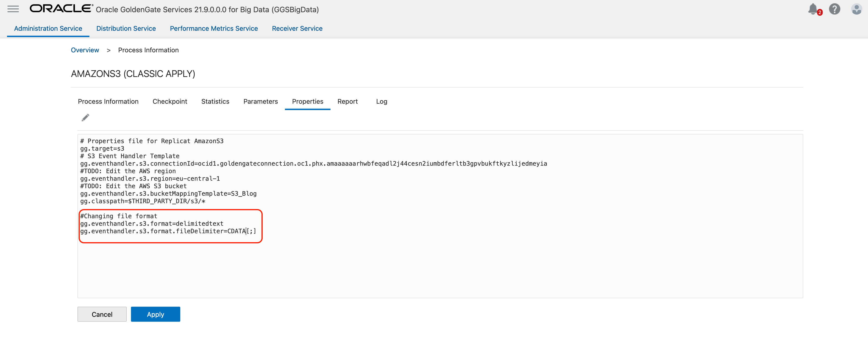Open the notifications bell
The width and height of the screenshot is (868, 344).
pos(813,9)
